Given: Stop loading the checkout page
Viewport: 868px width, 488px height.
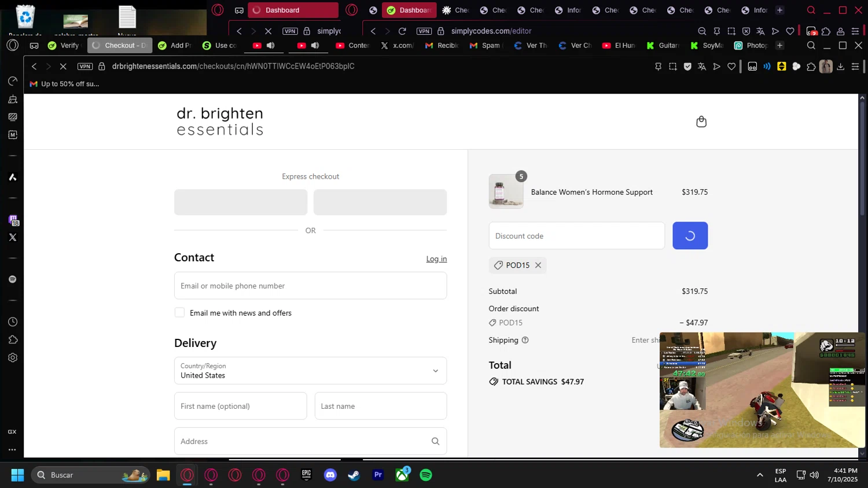Looking at the screenshot, I should pyautogui.click(x=63, y=66).
